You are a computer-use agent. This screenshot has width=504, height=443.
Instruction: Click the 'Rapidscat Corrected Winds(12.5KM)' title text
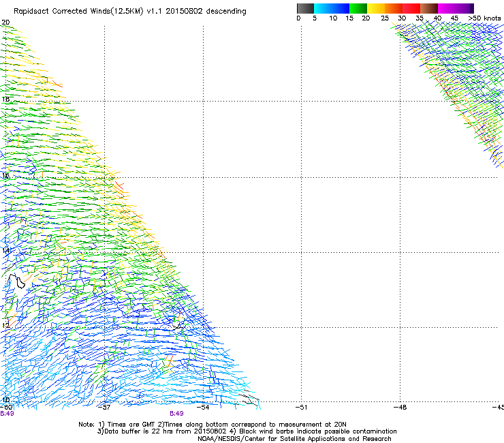tap(78, 12)
